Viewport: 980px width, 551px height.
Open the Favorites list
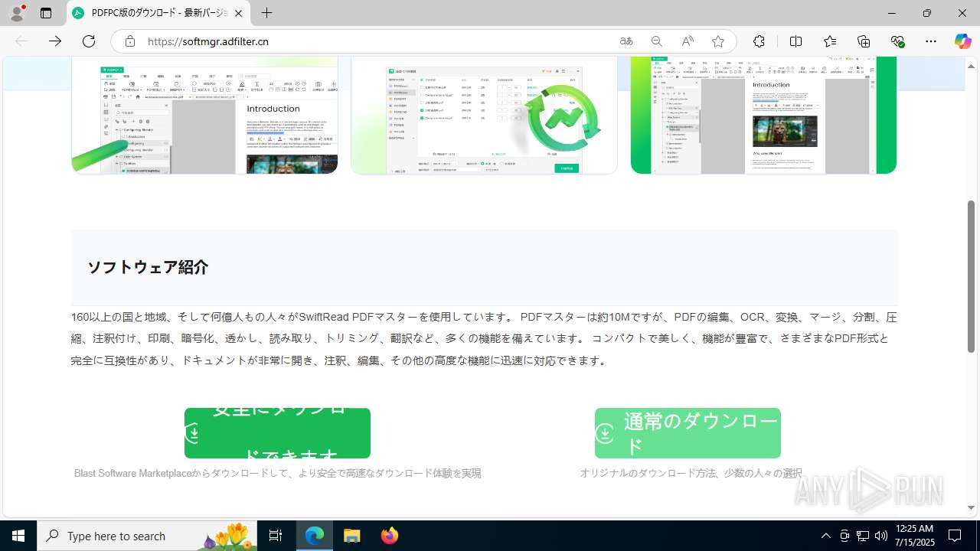click(x=830, y=41)
